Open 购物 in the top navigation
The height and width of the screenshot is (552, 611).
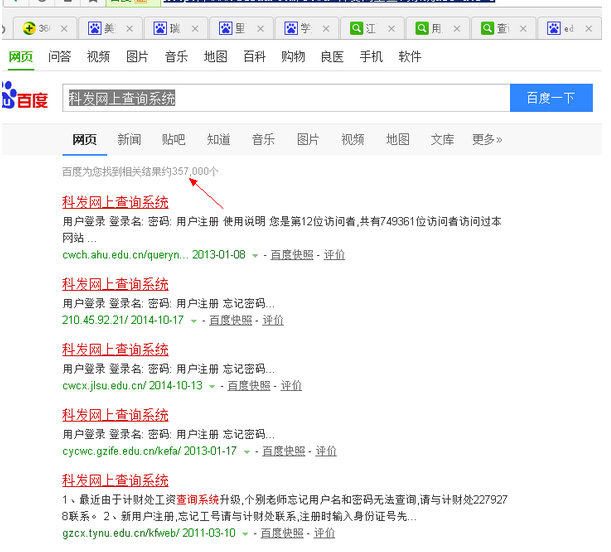pos(293,57)
